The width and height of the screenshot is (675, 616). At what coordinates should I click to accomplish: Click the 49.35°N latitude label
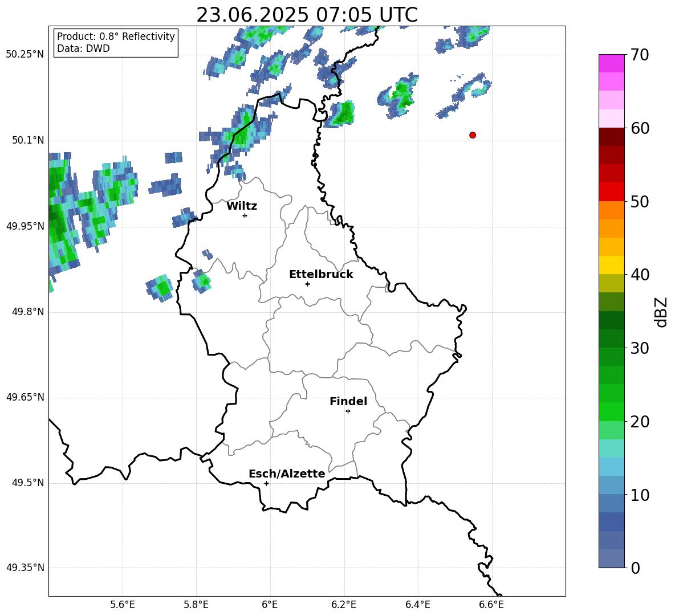click(x=25, y=568)
